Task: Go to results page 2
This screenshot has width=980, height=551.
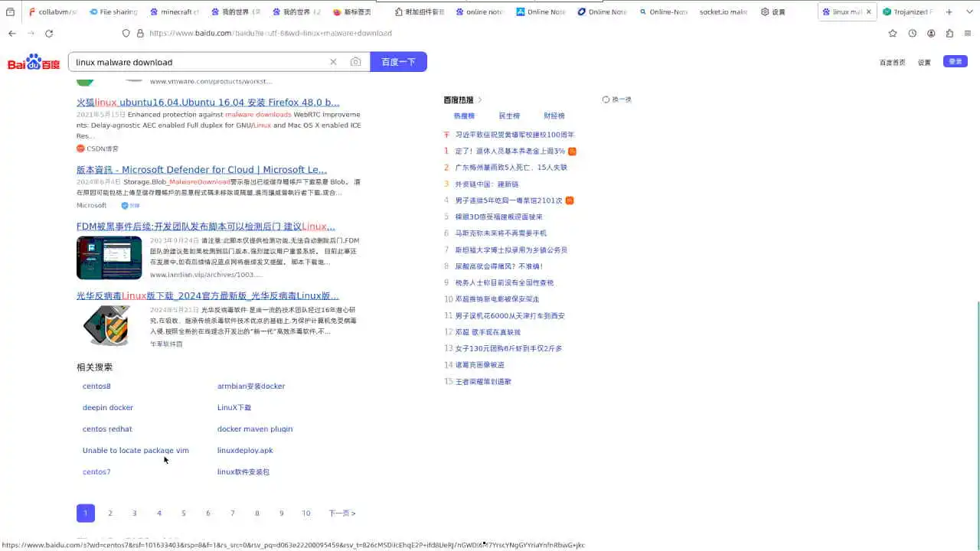Action: (x=110, y=514)
